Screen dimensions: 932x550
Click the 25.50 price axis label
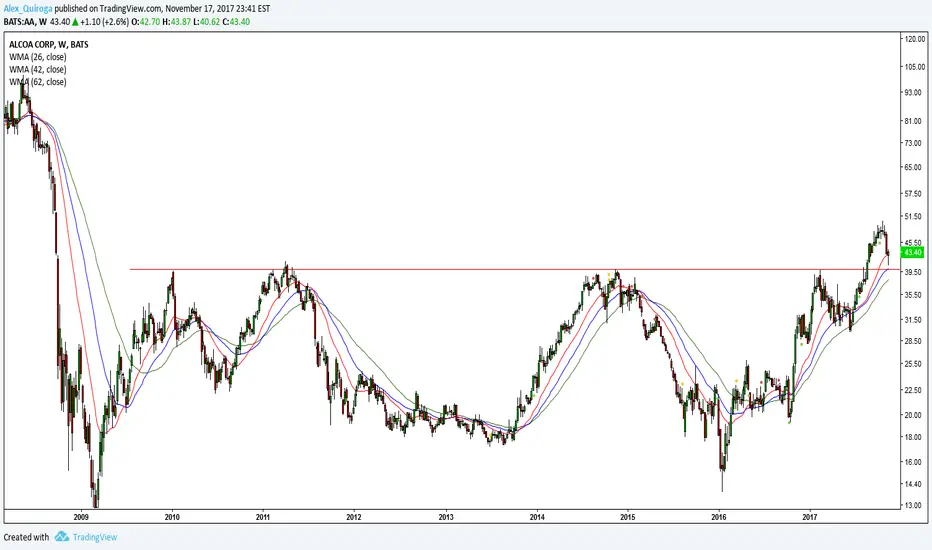point(912,364)
